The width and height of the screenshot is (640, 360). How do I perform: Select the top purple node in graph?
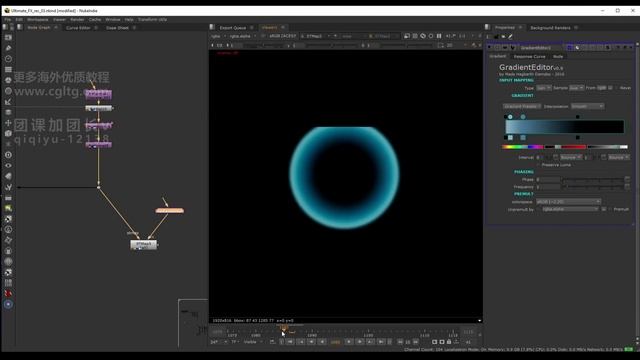98,94
